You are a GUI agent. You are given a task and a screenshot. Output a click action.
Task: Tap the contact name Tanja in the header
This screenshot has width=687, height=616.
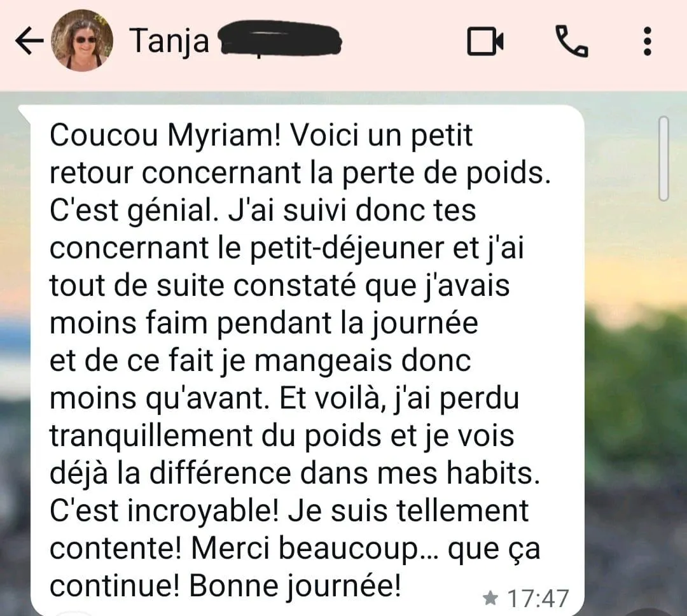point(170,41)
